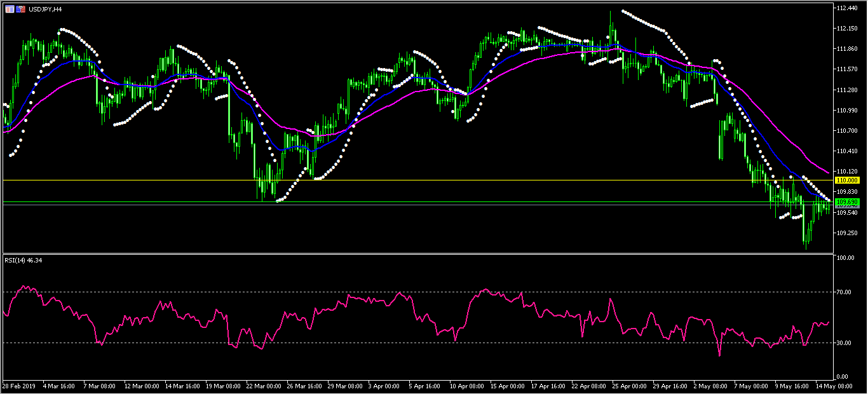Image resolution: width=868 pixels, height=394 pixels.
Task: Click the 109.830 price scale label
Action: point(848,192)
